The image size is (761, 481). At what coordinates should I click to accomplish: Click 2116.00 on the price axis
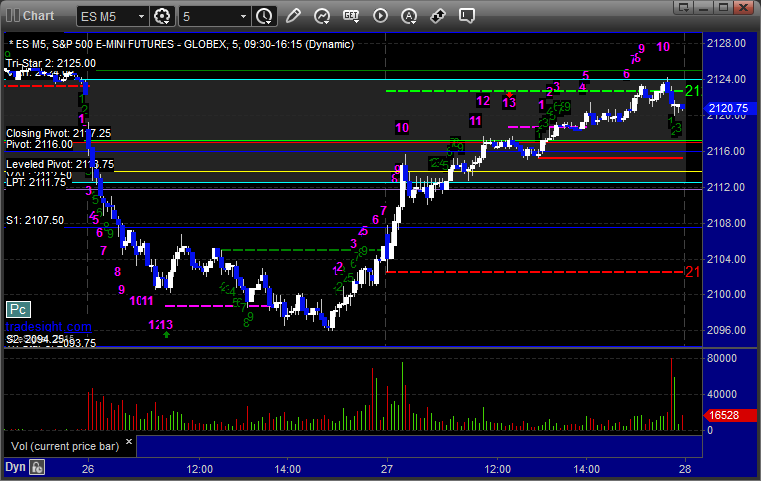click(727, 151)
